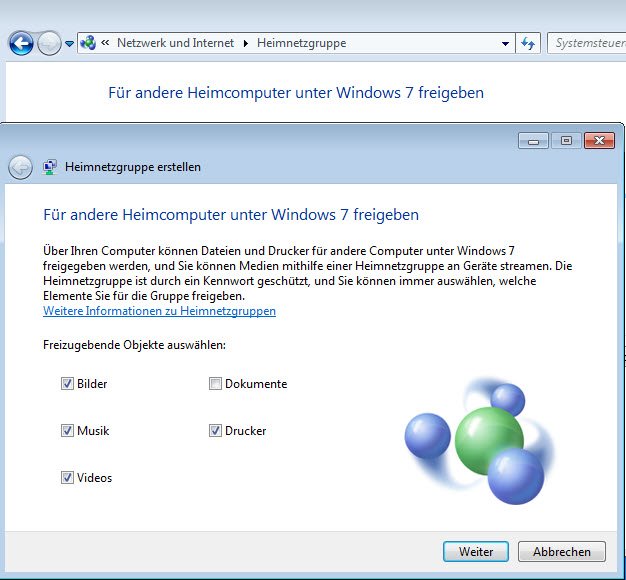This screenshot has height=580, width=626.
Task: Maximize the Heimnetzgruppe erstellen dialog
Action: [566, 141]
